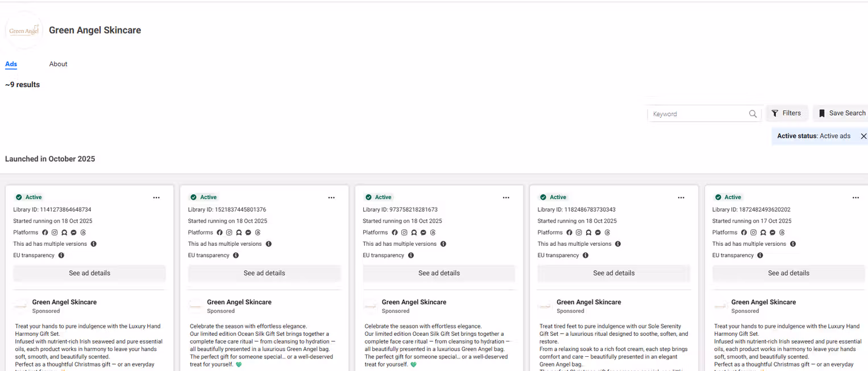Image resolution: width=868 pixels, height=371 pixels.
Task: See ad details for ad 1521837445801376
Action: 264,273
